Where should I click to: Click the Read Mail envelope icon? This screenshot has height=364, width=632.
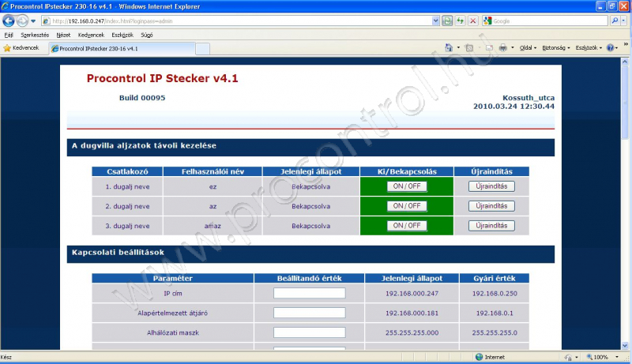[489, 47]
